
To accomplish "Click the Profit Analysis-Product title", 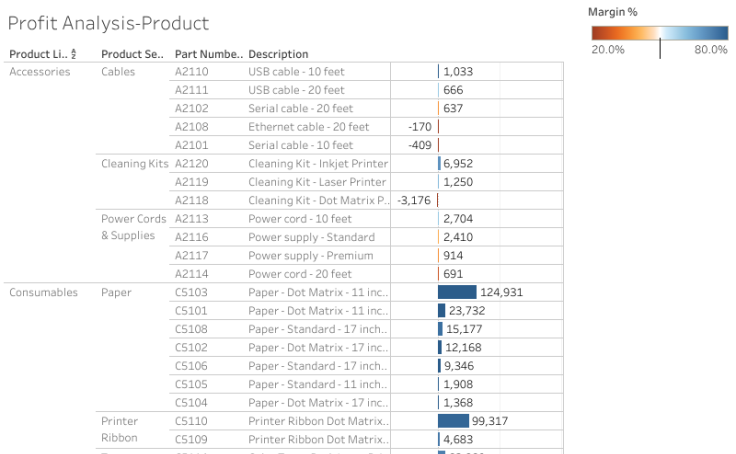I will [x=108, y=23].
